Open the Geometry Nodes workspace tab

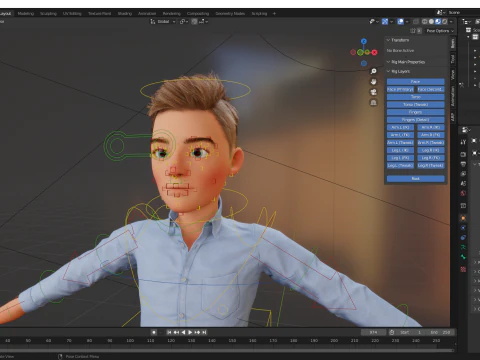click(230, 14)
